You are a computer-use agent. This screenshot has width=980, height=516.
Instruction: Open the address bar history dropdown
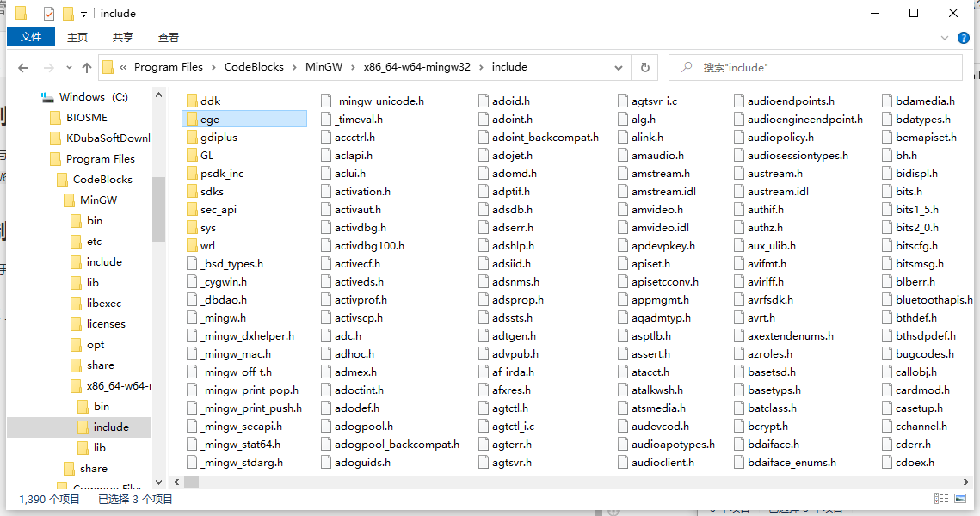point(618,67)
